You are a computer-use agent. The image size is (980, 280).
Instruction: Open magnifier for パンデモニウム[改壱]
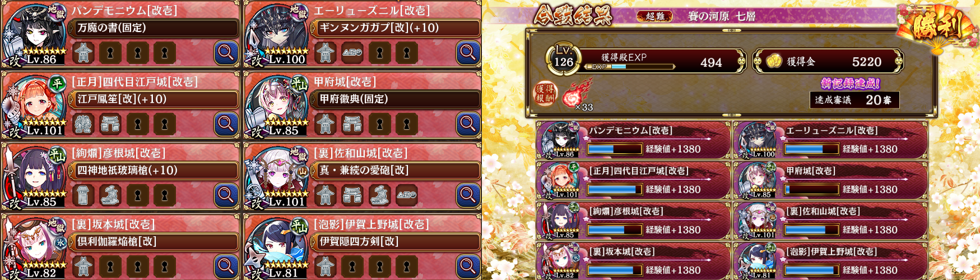point(226,53)
